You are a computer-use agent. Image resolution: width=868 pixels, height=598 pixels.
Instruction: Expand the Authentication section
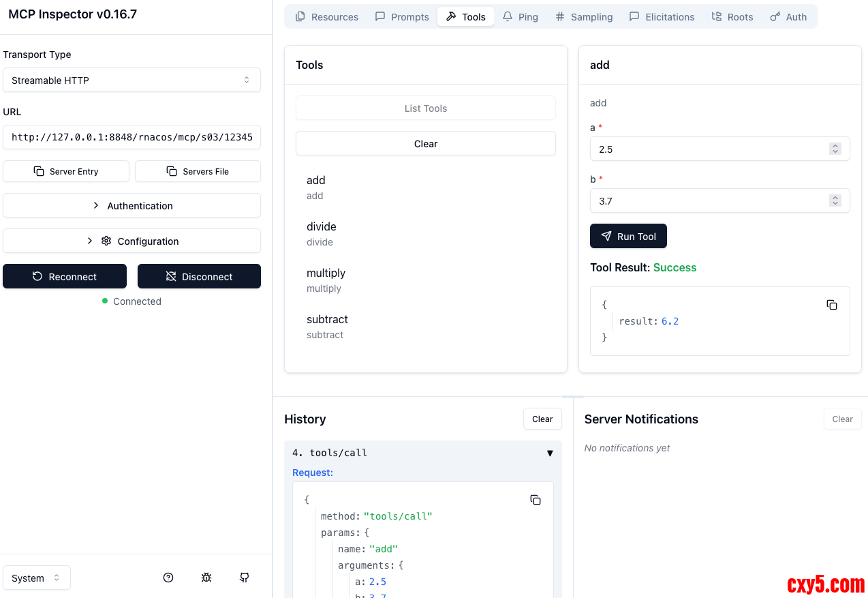[x=131, y=205]
